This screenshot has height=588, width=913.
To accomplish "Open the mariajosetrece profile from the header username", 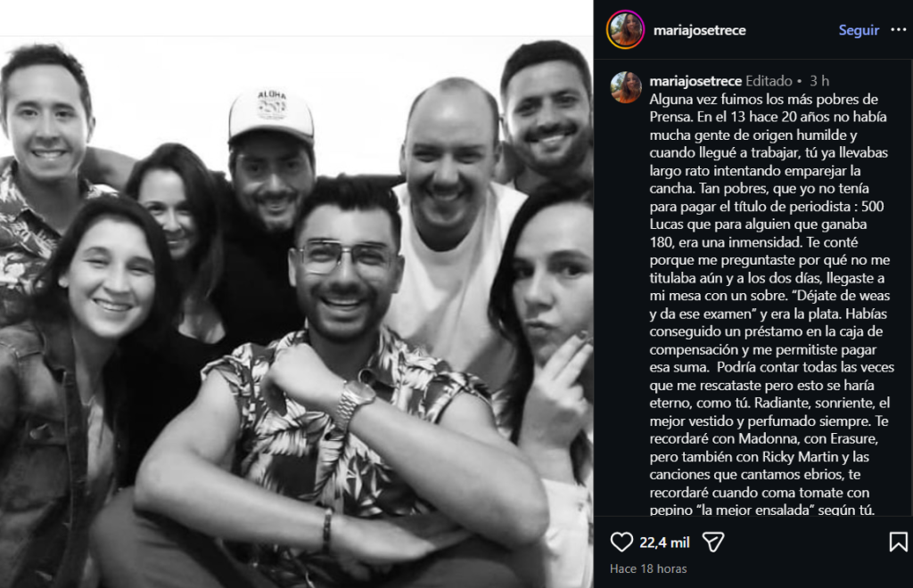I will click(699, 29).
